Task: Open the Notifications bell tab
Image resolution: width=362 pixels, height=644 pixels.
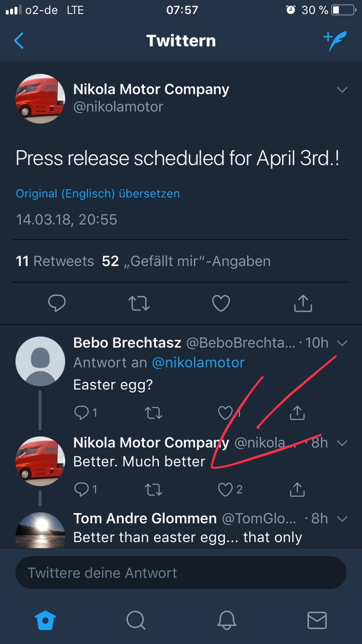Action: coord(227,620)
